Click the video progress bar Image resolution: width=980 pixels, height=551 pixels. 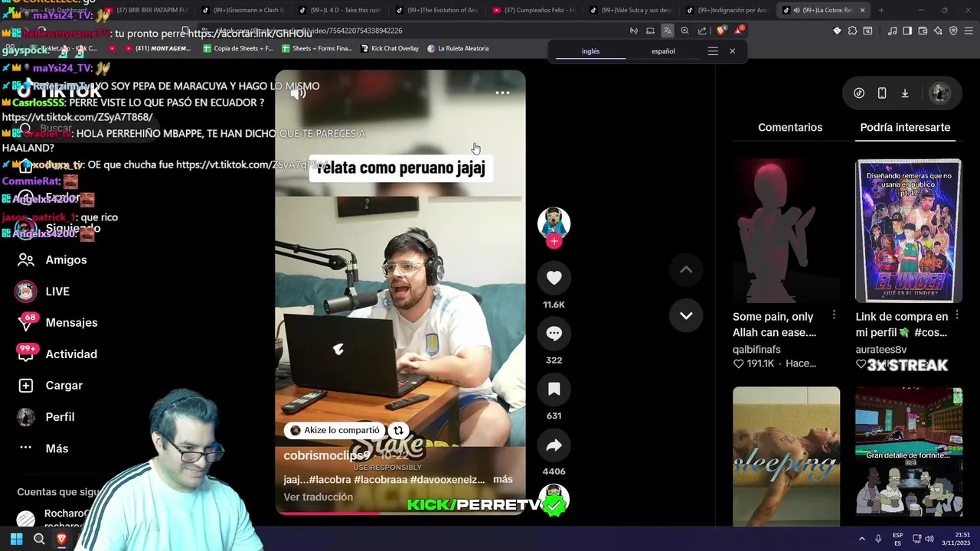400,513
